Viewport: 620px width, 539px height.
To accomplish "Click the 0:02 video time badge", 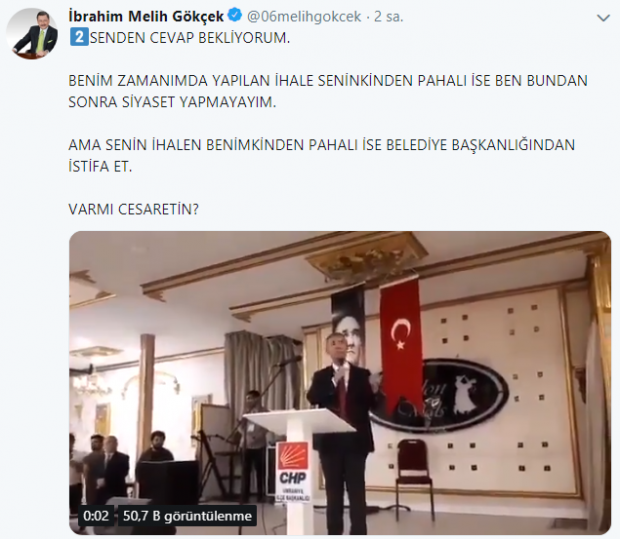I will [x=96, y=516].
